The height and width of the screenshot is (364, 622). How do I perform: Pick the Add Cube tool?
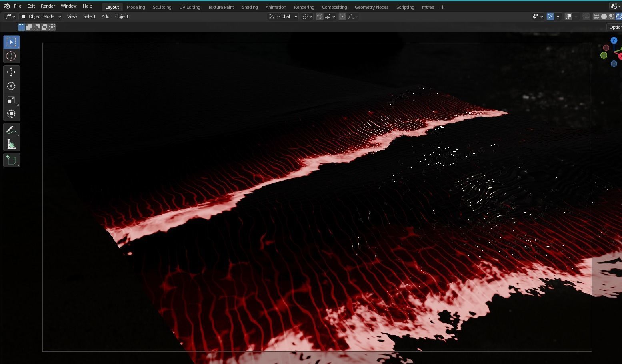[11, 160]
